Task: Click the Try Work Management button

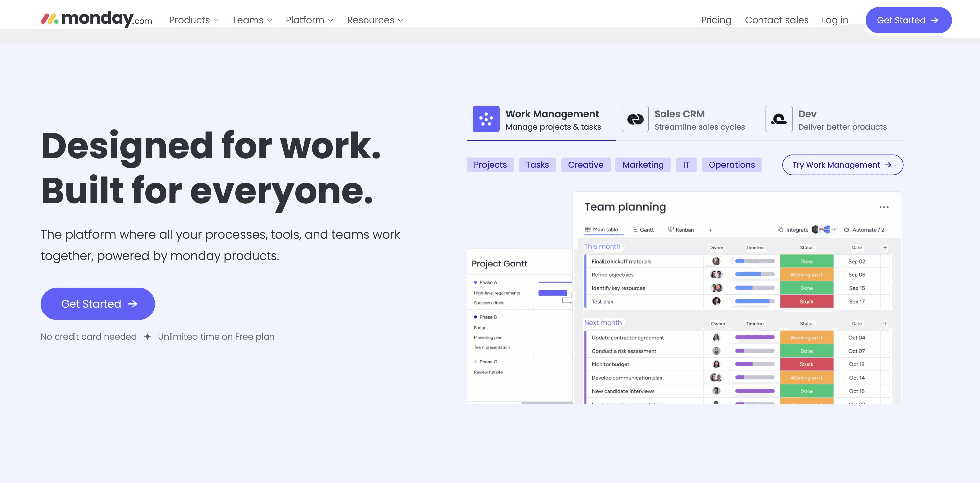Action: (842, 165)
